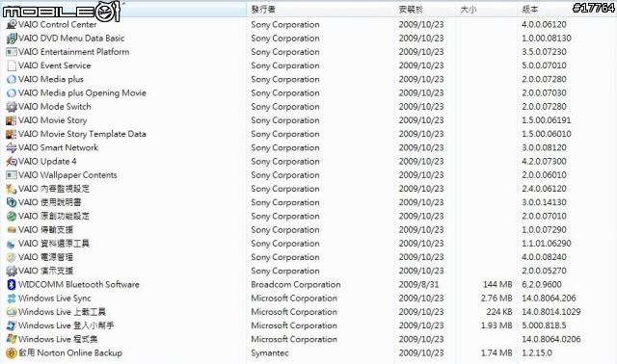Click version 1.2.15.0 cell
Viewport: 617px width, 364px height.
(x=537, y=353)
